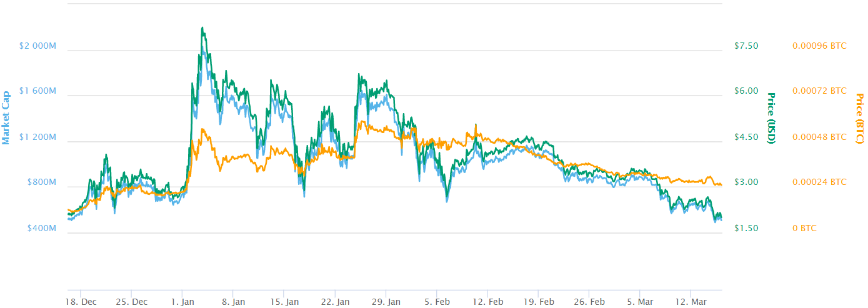Click the 12. Mar date label
Screen dimensions: 868x308
pyautogui.click(x=691, y=302)
